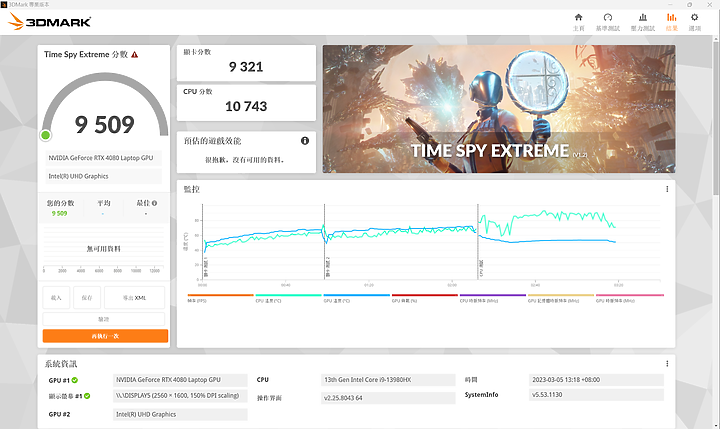Click the info icon beside Best (最佳) label
720x429 pixels.
pos(154,203)
